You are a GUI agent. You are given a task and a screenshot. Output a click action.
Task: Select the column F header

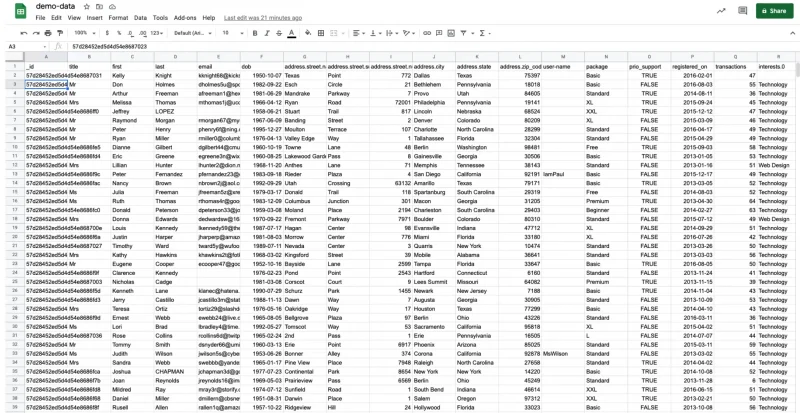click(262, 57)
